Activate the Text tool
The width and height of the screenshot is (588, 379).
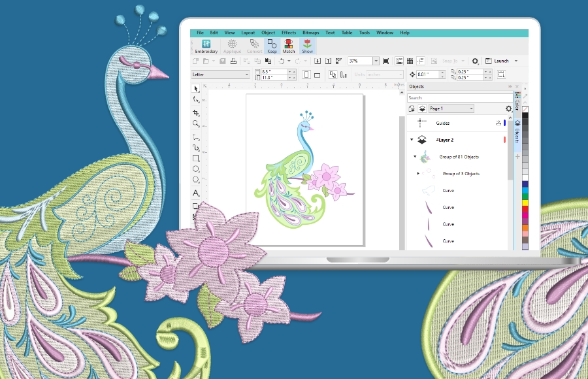coord(196,193)
